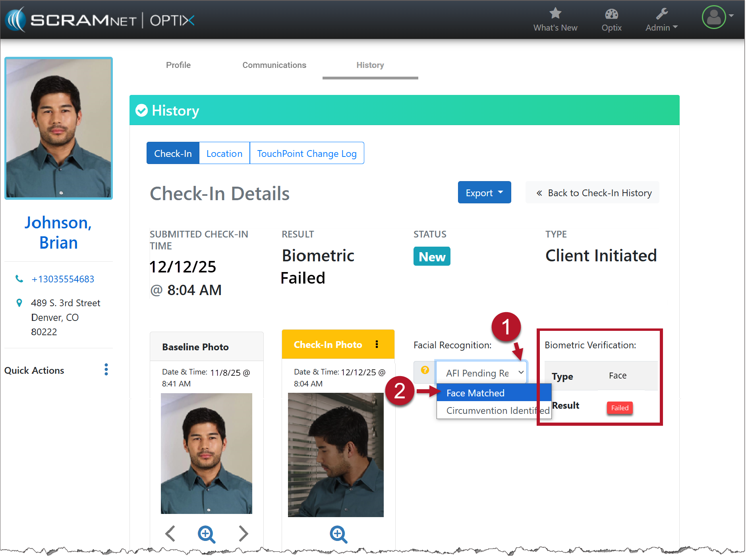Screen dimensions: 746x560
Task: Click the magnifier under Check-In Photo
Action: [338, 534]
